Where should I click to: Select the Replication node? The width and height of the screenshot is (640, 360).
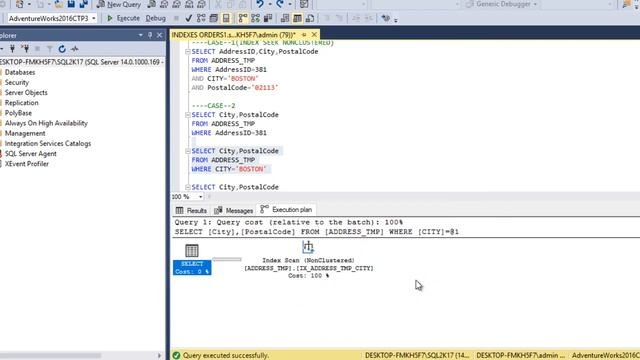(x=21, y=103)
